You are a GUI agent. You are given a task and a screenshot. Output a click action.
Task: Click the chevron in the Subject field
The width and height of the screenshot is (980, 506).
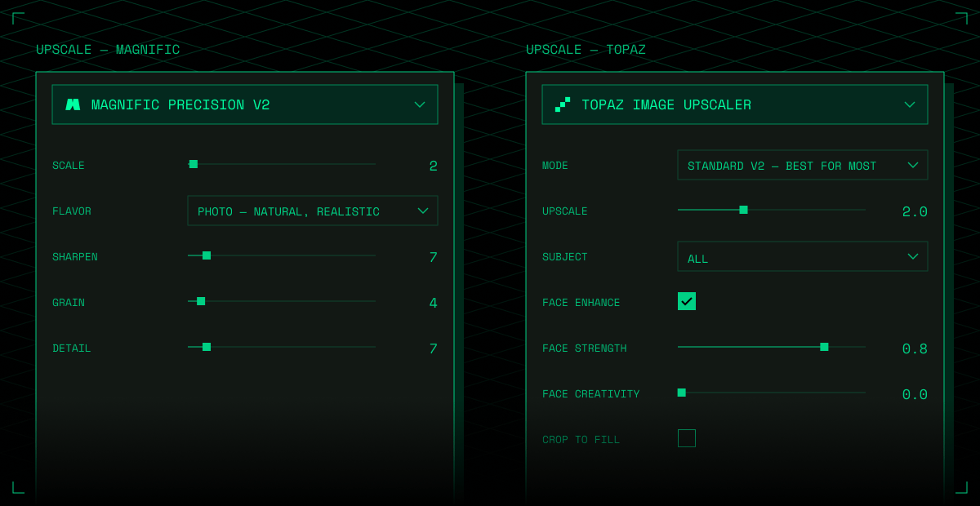click(x=913, y=256)
